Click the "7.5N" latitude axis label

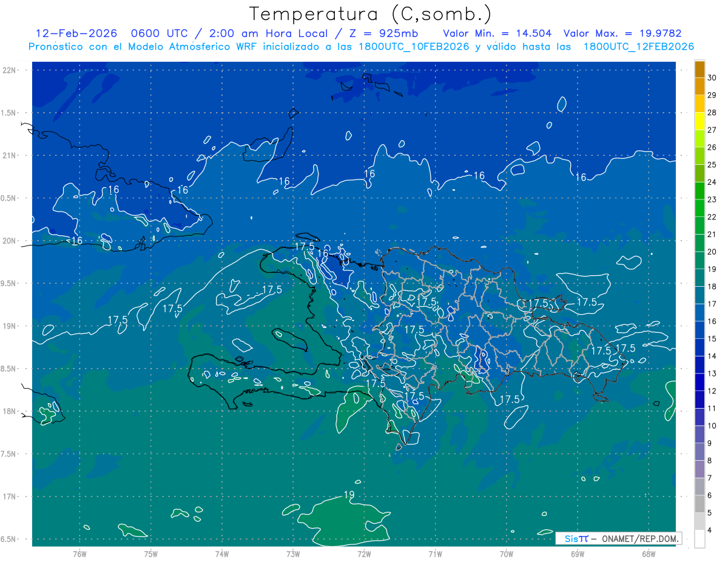tap(8, 454)
